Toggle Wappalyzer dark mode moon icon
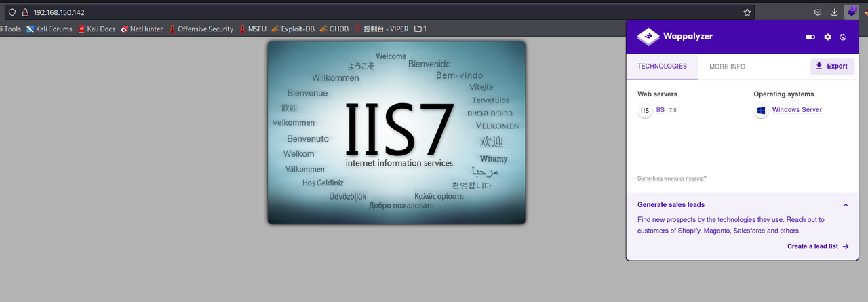 pyautogui.click(x=844, y=37)
